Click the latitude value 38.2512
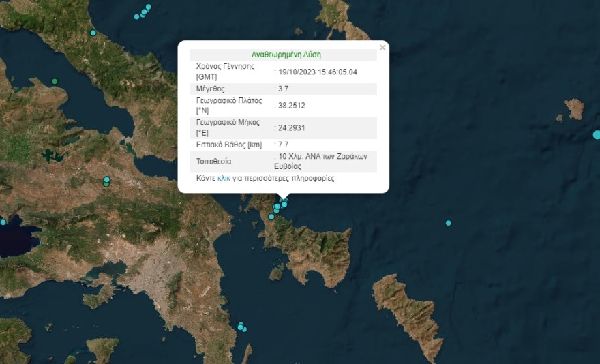This screenshot has height=364, width=600. (x=289, y=106)
